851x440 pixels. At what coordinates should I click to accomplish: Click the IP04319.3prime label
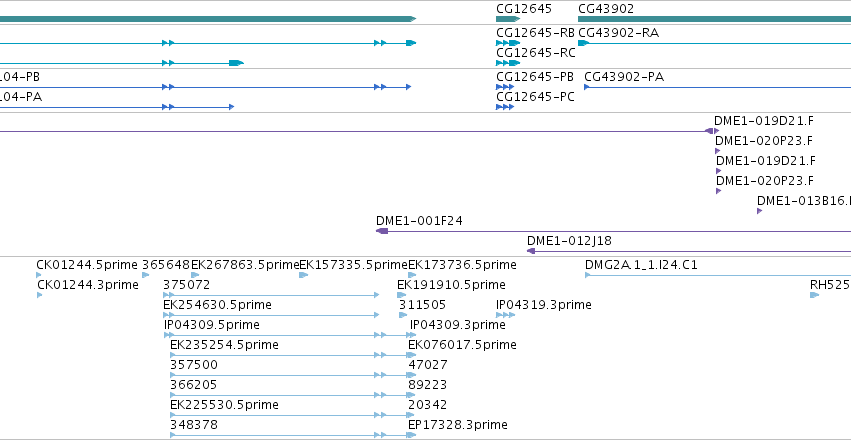click(x=544, y=305)
